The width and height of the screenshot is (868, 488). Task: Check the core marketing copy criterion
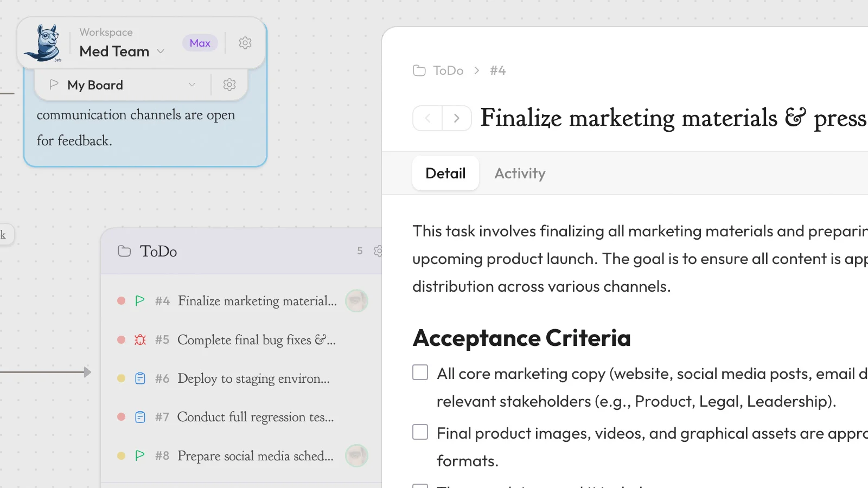tap(420, 373)
